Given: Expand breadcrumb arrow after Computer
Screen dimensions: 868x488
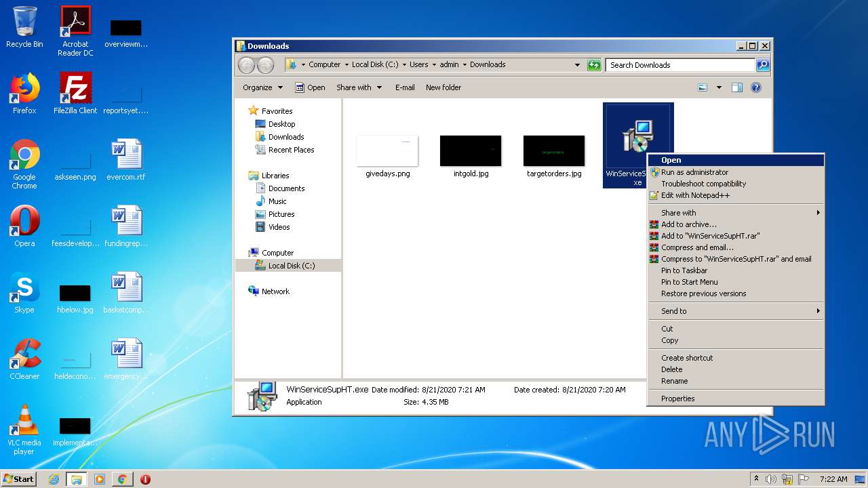Looking at the screenshot, I should 347,65.
